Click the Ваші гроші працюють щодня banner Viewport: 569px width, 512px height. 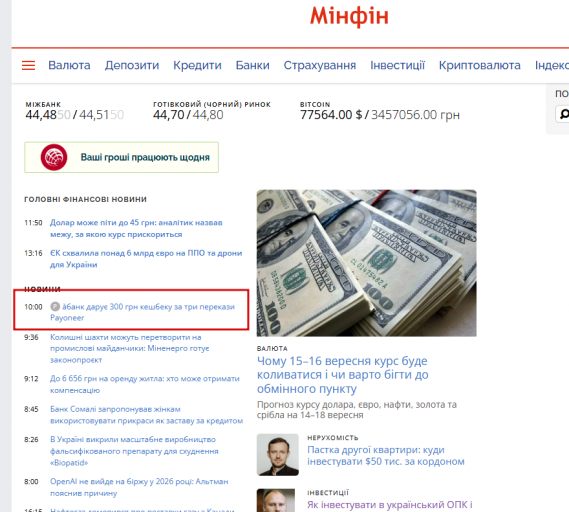point(122,157)
